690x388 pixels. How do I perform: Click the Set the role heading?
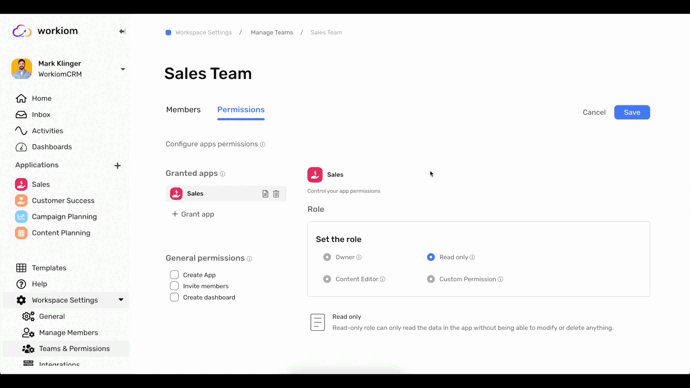[x=338, y=239]
